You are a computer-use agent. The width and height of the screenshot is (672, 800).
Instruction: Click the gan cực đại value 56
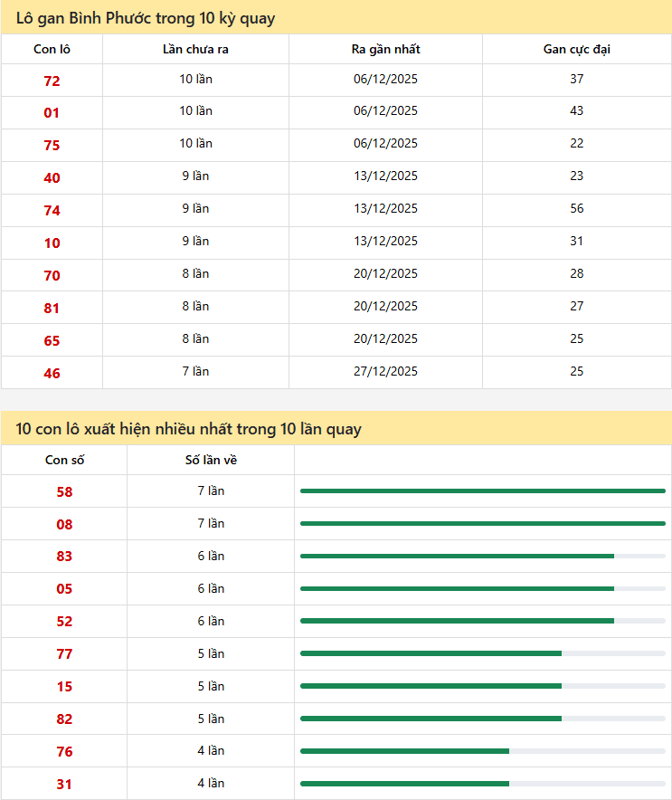(x=576, y=209)
